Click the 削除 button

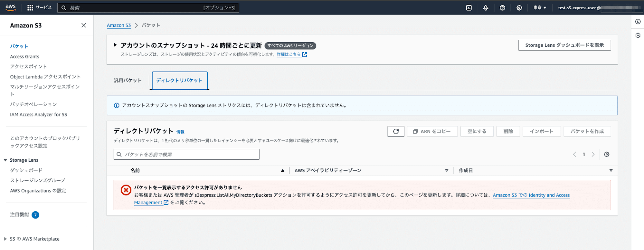[508, 131]
